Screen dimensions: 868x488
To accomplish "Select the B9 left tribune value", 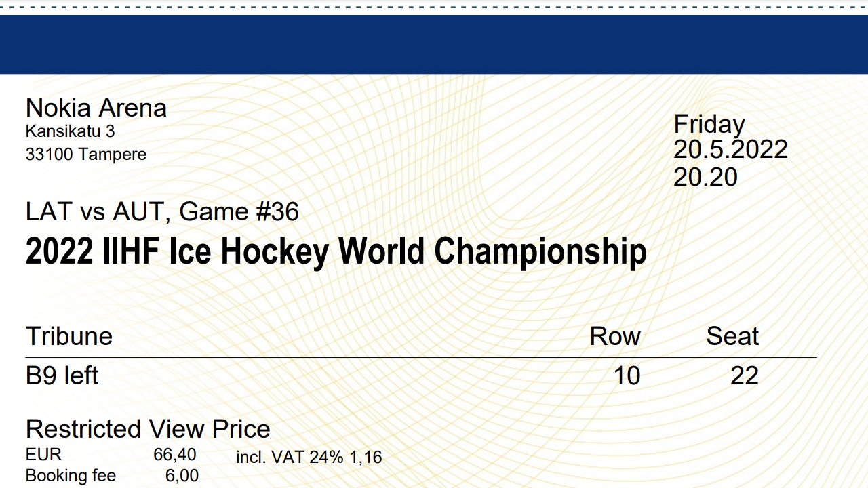I will (x=62, y=375).
